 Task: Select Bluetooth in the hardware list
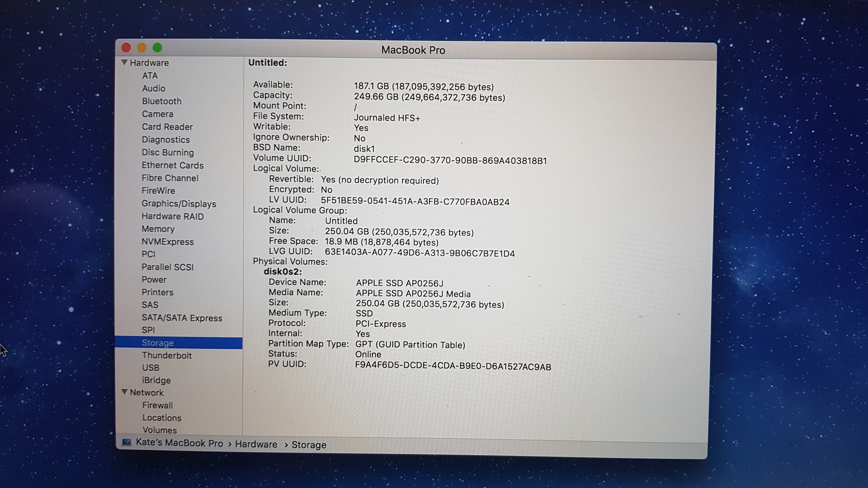(x=161, y=101)
